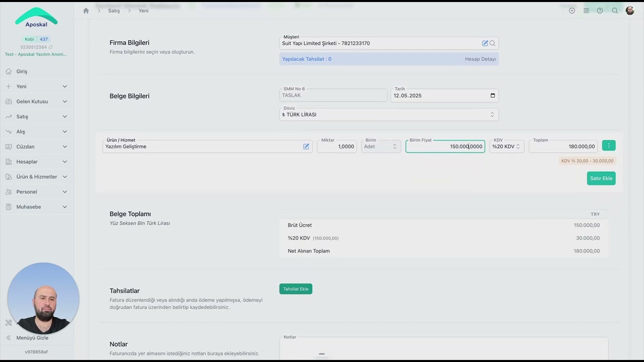Click the Giriş home icon in sidebar
644x362 pixels.
point(9,71)
